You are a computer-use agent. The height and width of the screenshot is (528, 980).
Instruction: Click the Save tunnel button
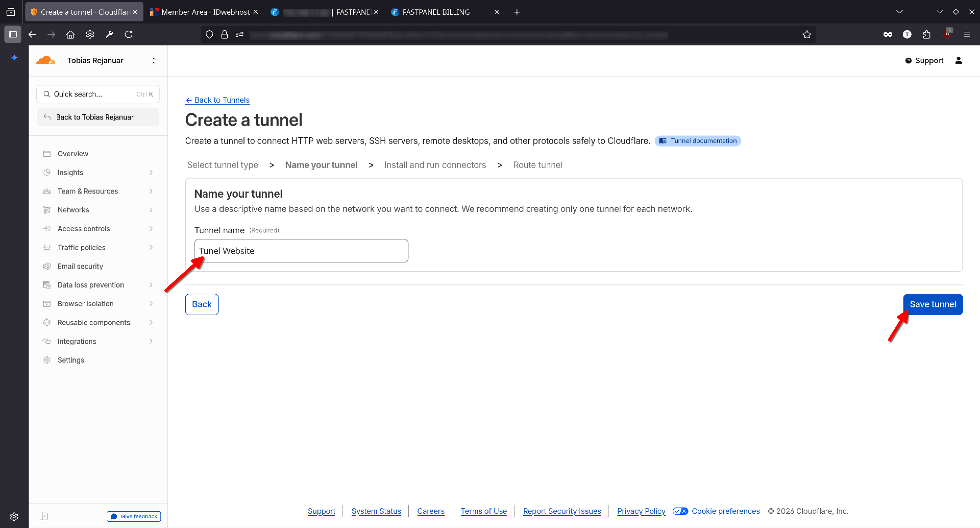(x=933, y=304)
